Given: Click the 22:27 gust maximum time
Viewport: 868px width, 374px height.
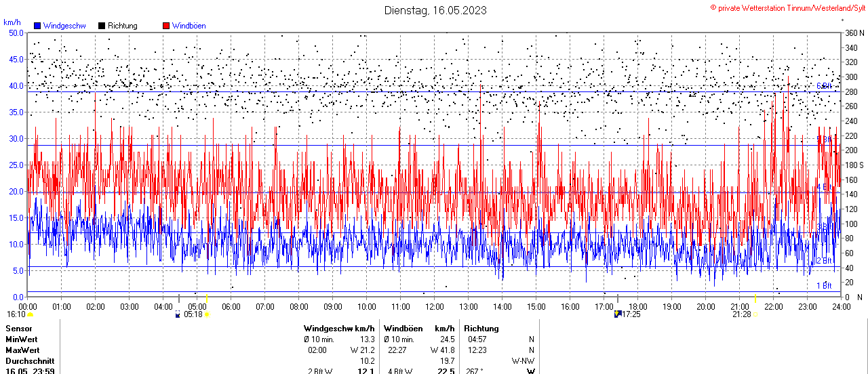Looking at the screenshot, I should 397,350.
